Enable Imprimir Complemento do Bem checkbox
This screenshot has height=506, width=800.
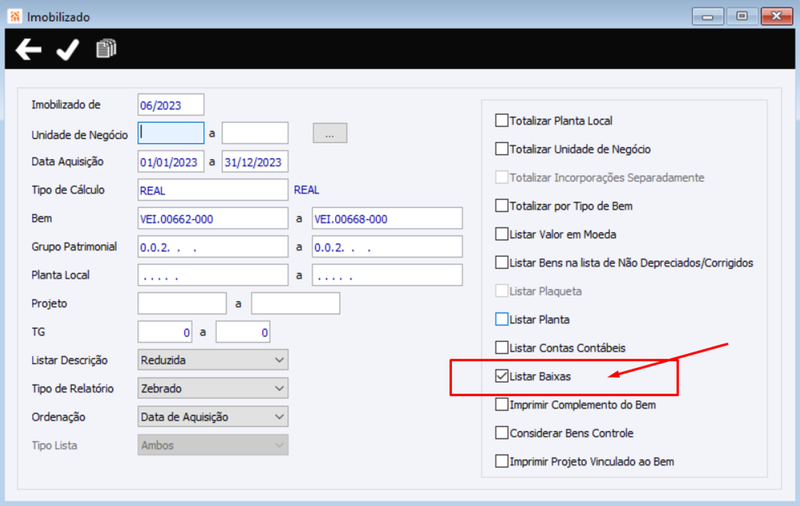click(502, 404)
